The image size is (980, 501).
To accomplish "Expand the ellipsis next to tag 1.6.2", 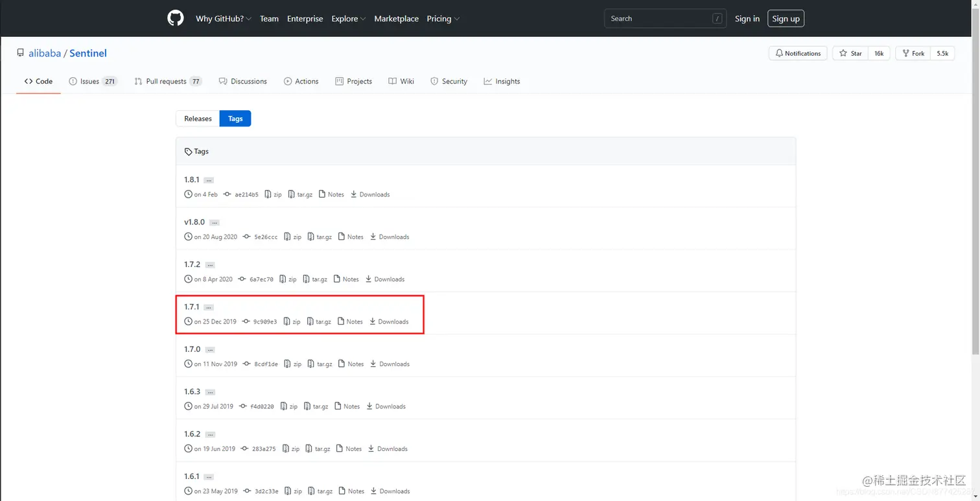I will 209,434.
